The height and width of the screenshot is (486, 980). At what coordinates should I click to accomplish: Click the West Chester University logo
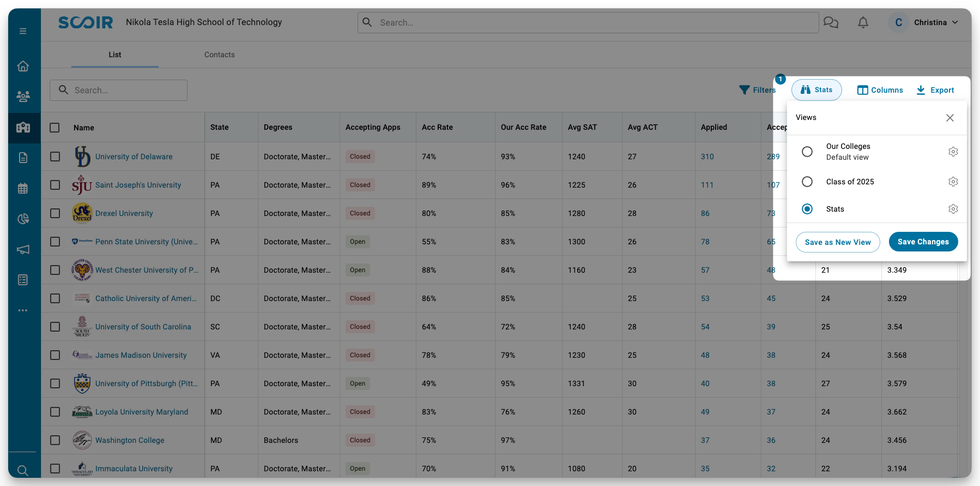click(82, 270)
